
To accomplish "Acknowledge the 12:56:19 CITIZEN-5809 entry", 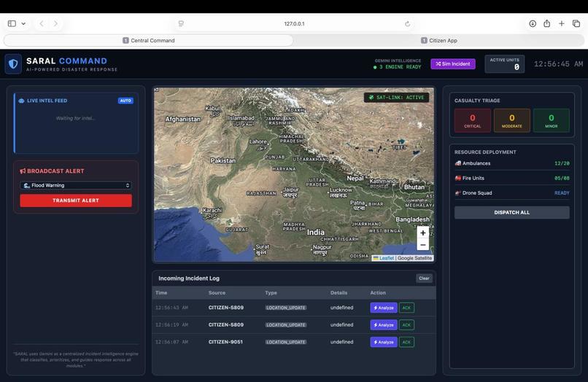I will click(406, 325).
